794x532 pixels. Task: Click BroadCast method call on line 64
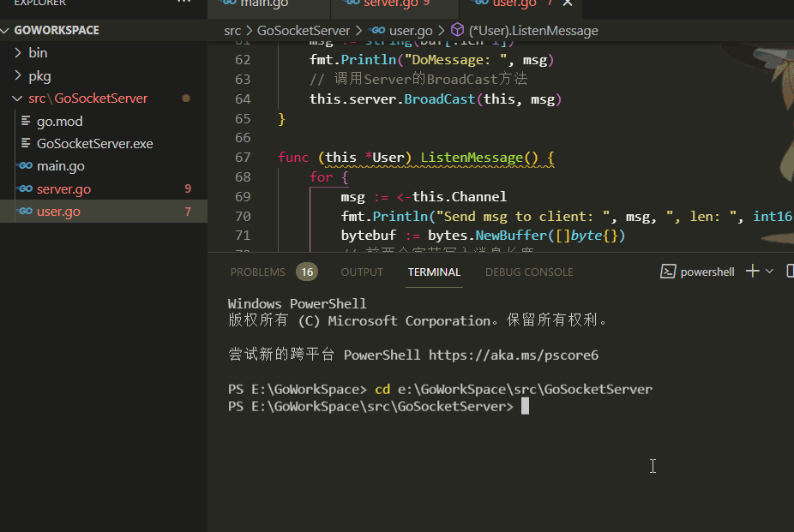[x=439, y=99]
